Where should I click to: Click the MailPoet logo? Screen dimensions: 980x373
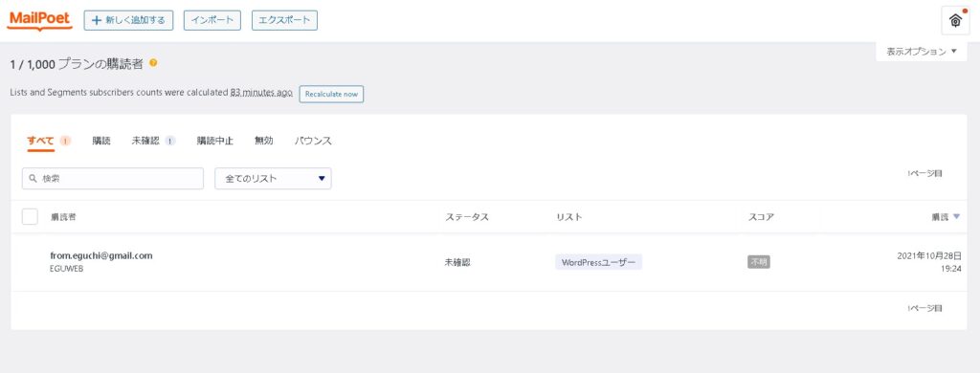pyautogui.click(x=40, y=21)
